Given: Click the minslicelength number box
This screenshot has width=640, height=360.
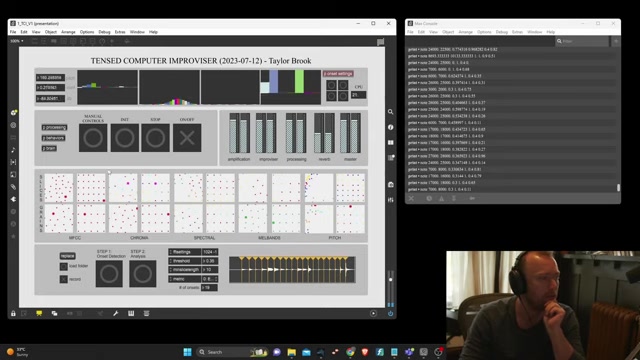Looking at the screenshot, I should pos(210,270).
